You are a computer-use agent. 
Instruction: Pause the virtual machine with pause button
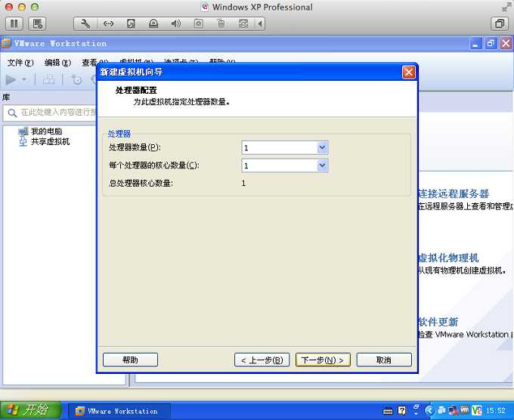click(14, 23)
